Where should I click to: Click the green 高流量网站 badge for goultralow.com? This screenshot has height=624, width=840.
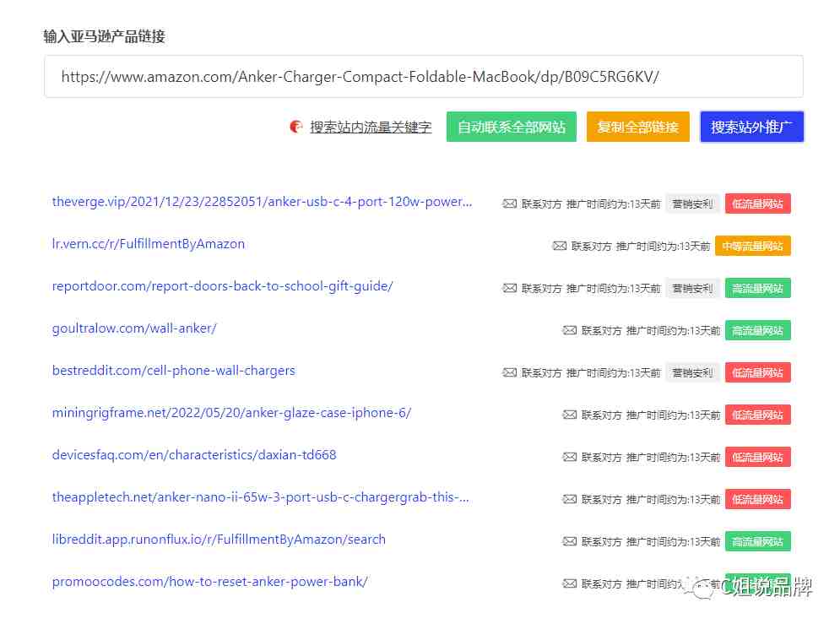point(757,330)
